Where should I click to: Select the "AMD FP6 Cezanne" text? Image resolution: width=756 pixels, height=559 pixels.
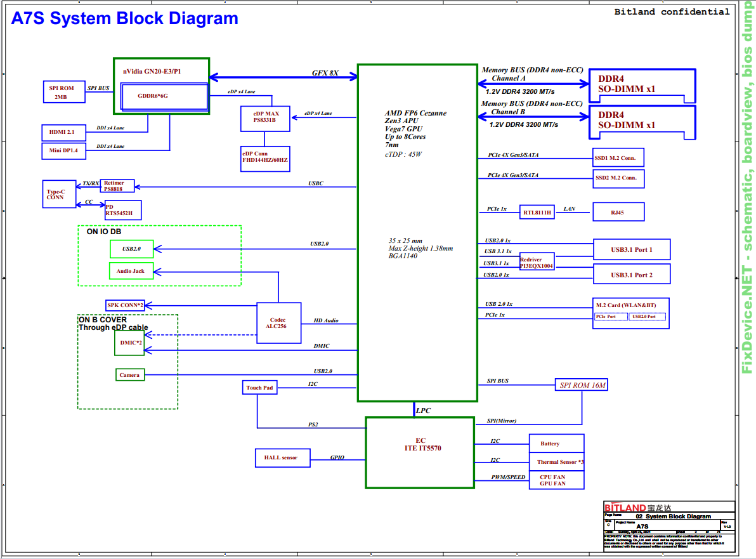coord(415,113)
